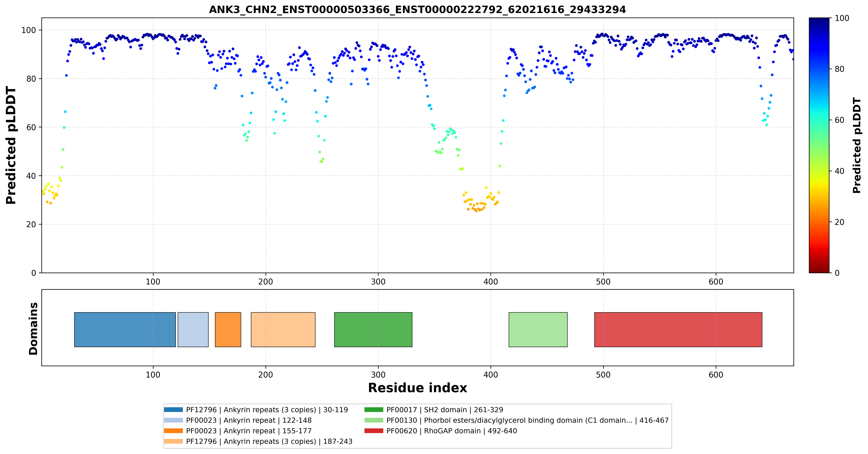This screenshot has height=454, width=868.
Task: Select the dark green SH2 domain bar
Action: tap(373, 329)
